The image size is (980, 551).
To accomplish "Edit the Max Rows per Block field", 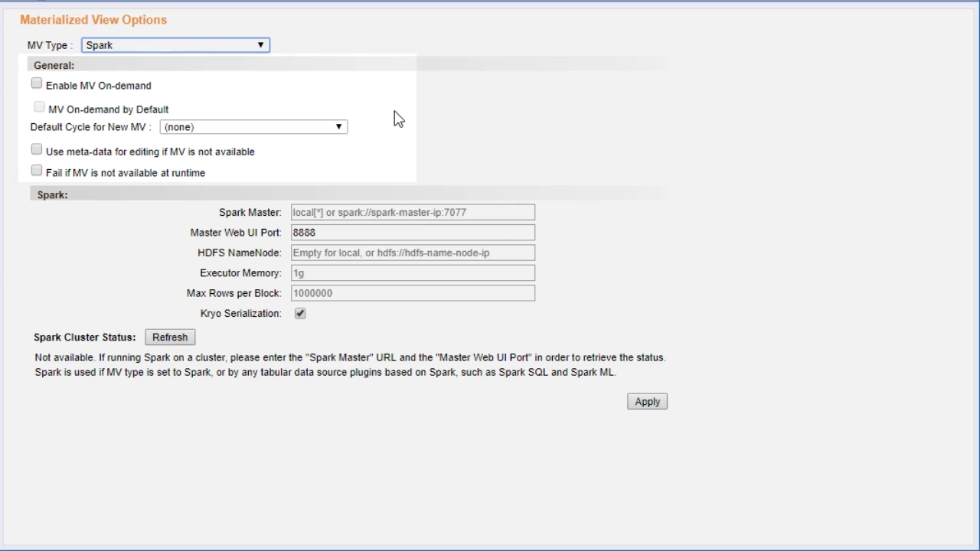I will [x=413, y=293].
